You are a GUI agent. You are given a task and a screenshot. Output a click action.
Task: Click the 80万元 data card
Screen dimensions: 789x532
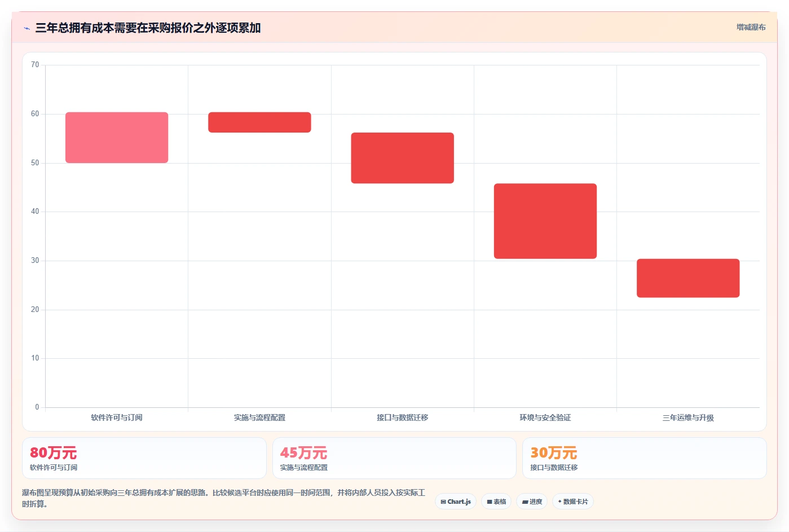point(144,458)
